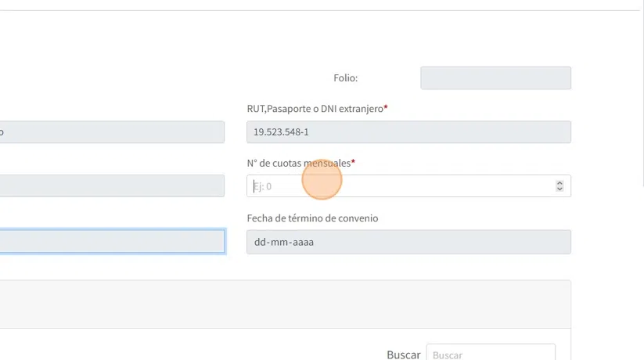This screenshot has height=360, width=644.
Task: Click the N° de cuotas mensuales label
Action: (298, 163)
